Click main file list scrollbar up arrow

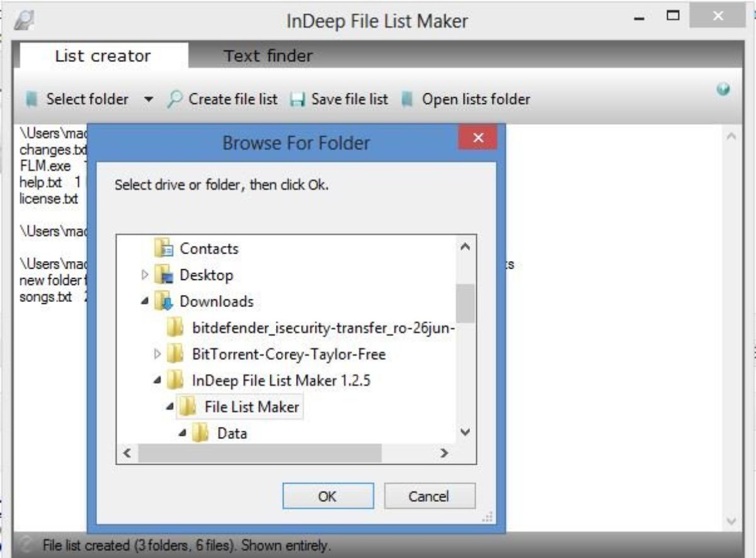[731, 136]
